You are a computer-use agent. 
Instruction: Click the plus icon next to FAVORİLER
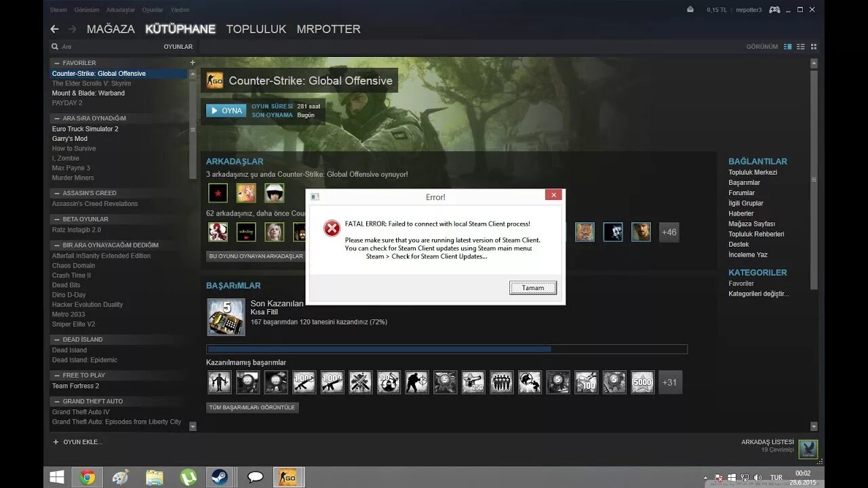(x=193, y=62)
